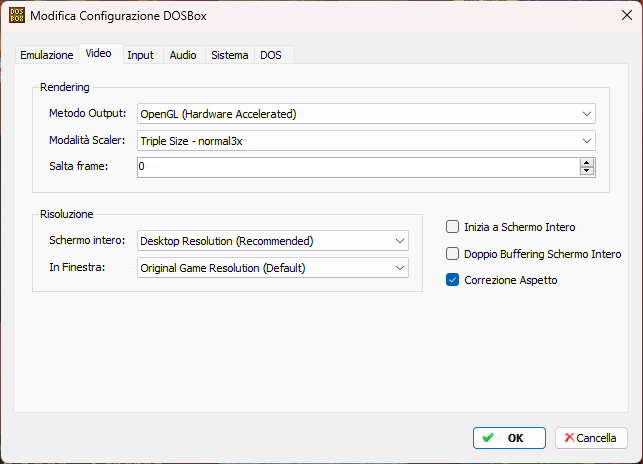Toggle Doppio Buffering Schermo Intero checkbox
This screenshot has height=464, width=643.
click(452, 254)
